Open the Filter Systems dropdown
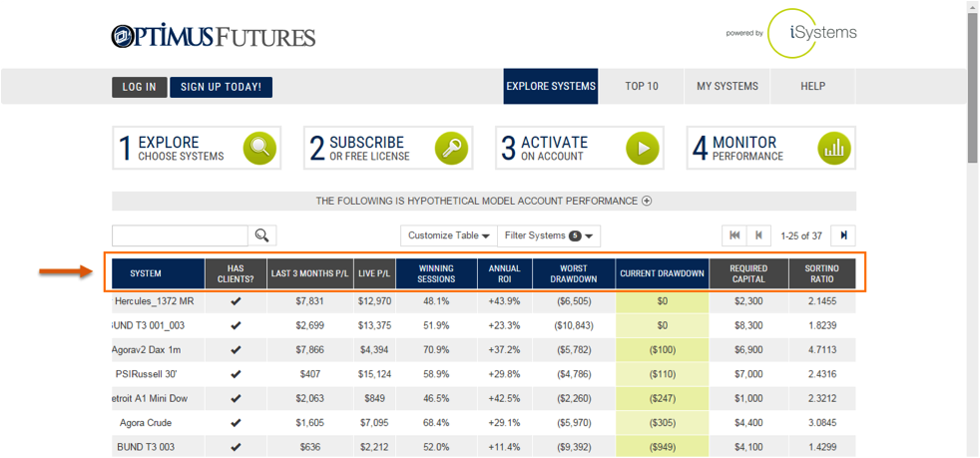 click(x=549, y=235)
